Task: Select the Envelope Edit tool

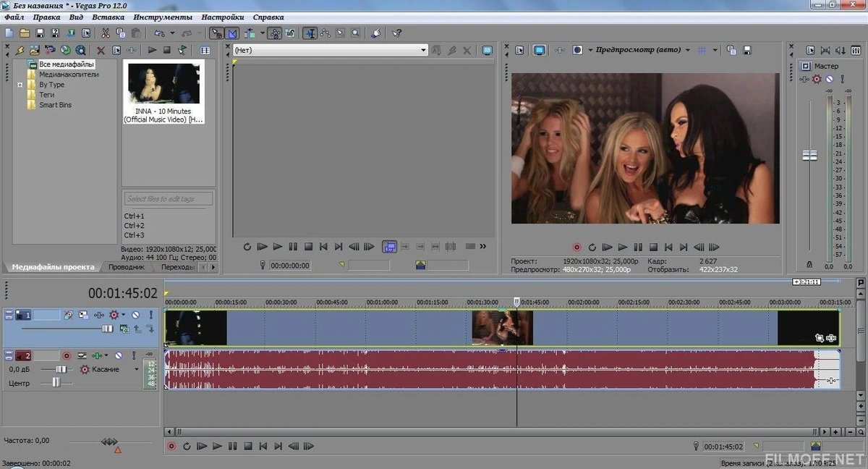Action: 325,33
